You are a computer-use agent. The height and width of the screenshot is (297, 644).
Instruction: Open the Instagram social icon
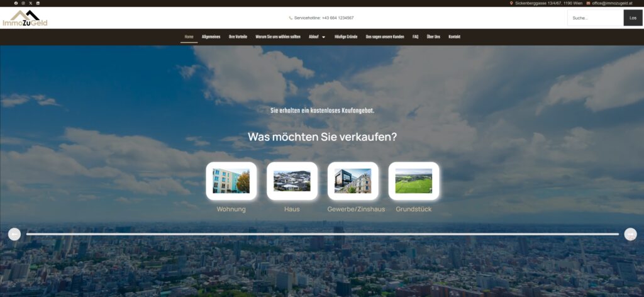[x=23, y=3]
